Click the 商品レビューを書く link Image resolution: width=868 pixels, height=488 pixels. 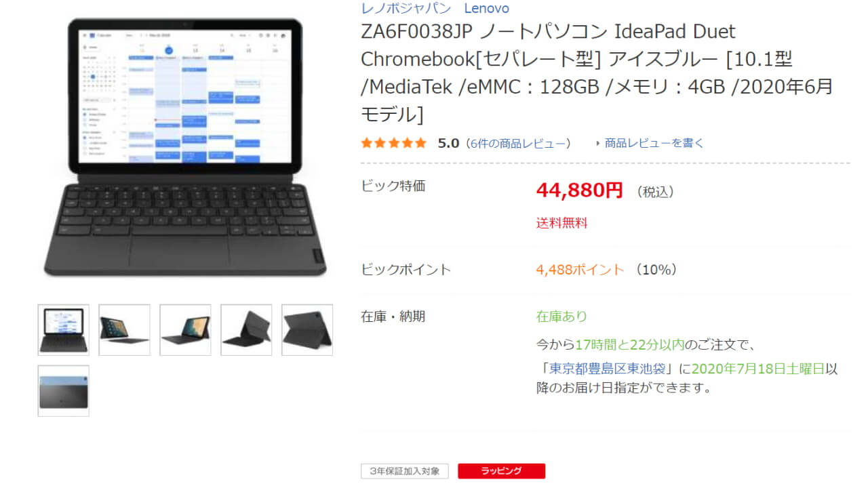(x=654, y=143)
